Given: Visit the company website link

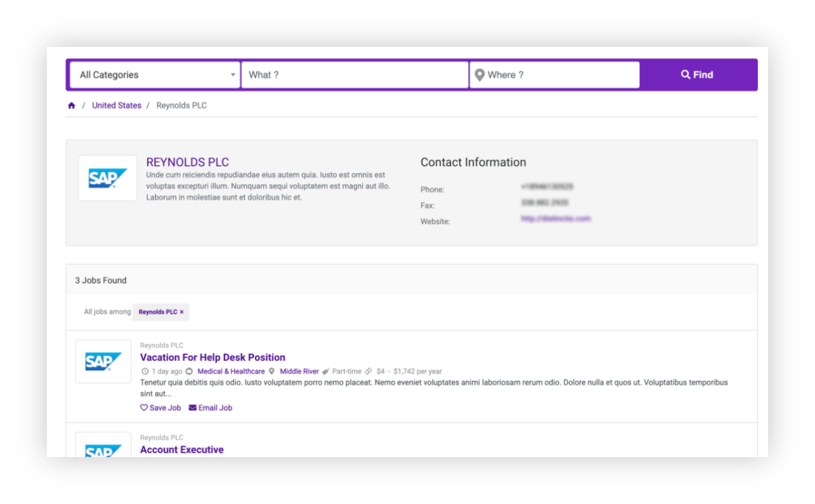Looking at the screenshot, I should [555, 219].
